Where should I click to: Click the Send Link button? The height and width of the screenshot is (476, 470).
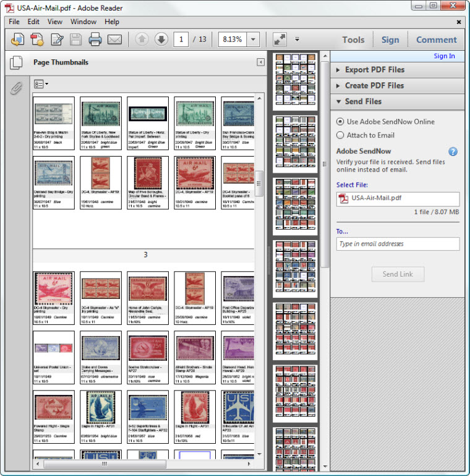[398, 274]
